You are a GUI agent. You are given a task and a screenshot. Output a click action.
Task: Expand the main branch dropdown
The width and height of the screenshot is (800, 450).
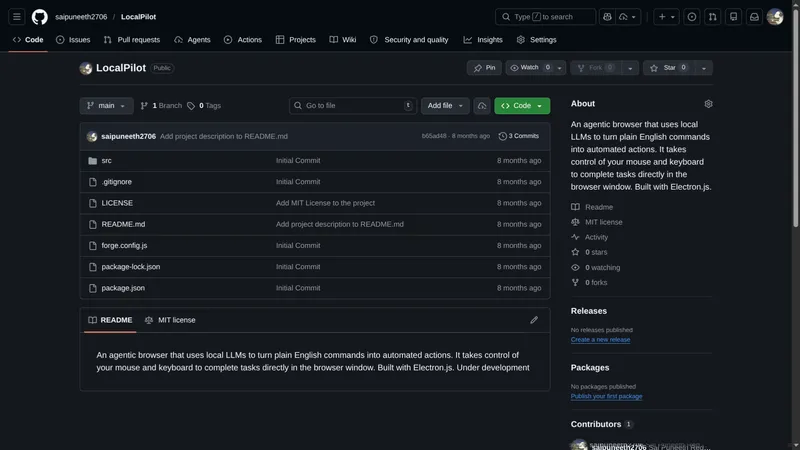coord(106,106)
